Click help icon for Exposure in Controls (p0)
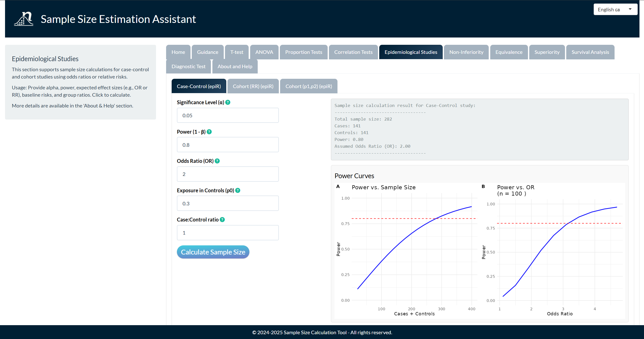The image size is (644, 339). pos(238,191)
